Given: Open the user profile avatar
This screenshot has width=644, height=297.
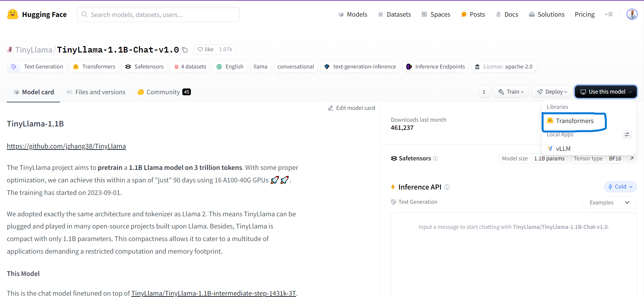Looking at the screenshot, I should click(x=632, y=14).
